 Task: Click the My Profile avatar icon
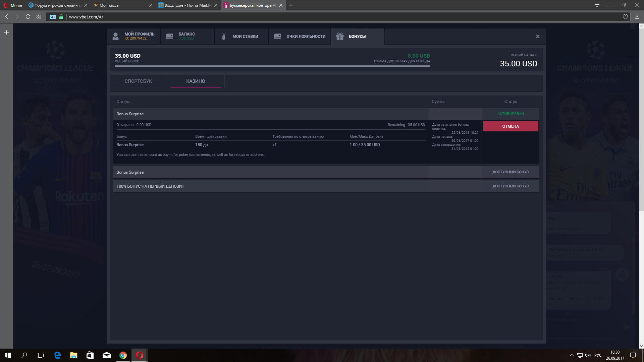click(x=115, y=36)
